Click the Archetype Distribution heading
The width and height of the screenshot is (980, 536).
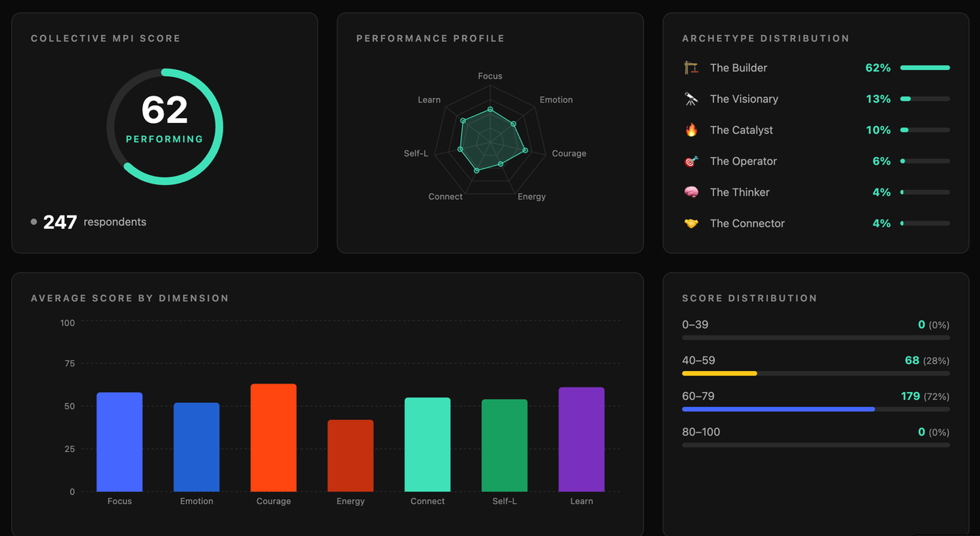tap(766, 38)
